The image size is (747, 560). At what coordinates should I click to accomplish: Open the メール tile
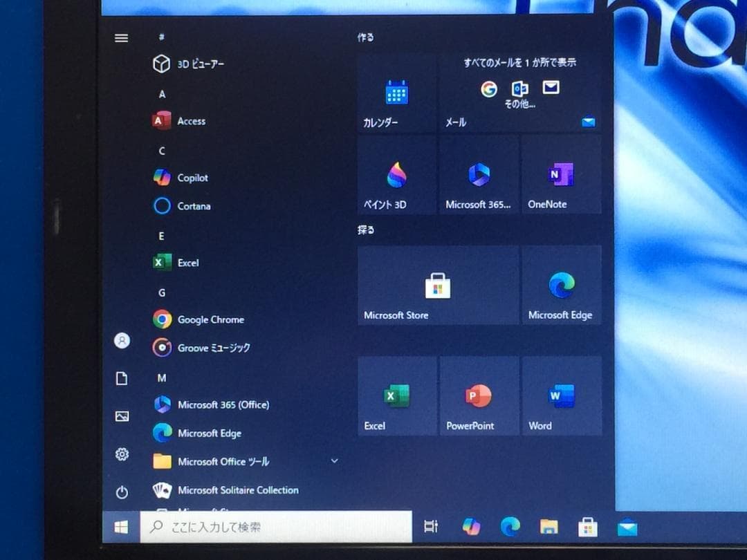click(519, 93)
